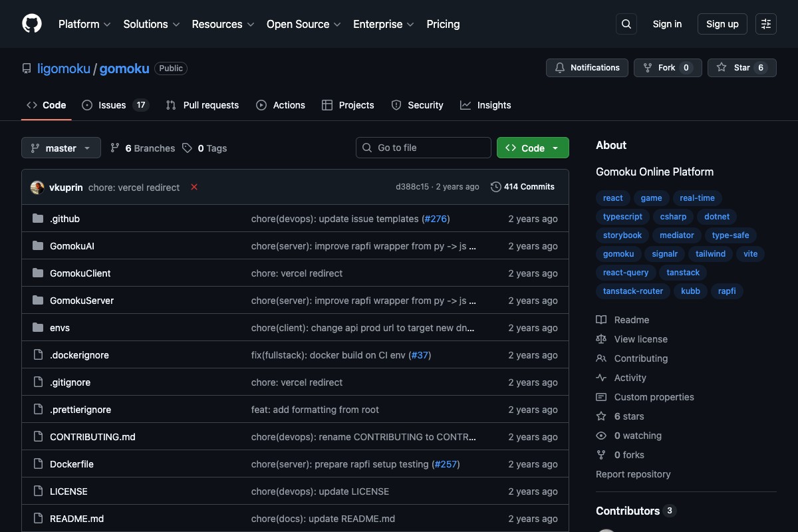Click the Notifications bell button
This screenshot has width=798, height=532.
coord(587,68)
